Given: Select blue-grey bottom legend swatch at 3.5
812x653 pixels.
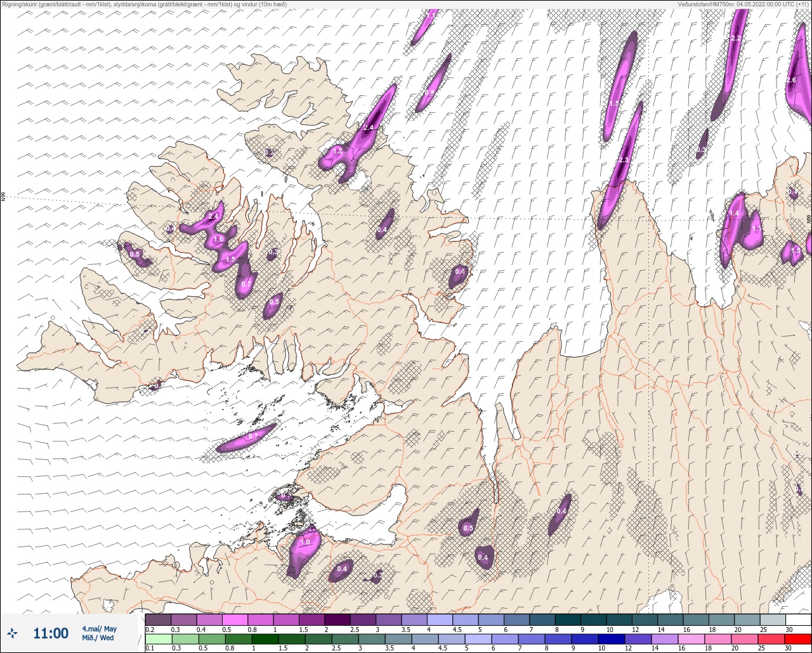Looking at the screenshot, I should (x=398, y=638).
